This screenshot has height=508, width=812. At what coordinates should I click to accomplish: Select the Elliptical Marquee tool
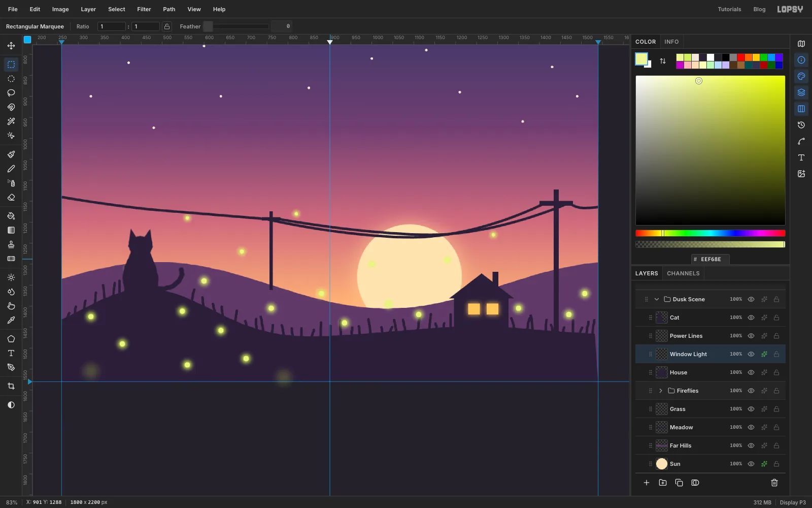click(x=11, y=79)
